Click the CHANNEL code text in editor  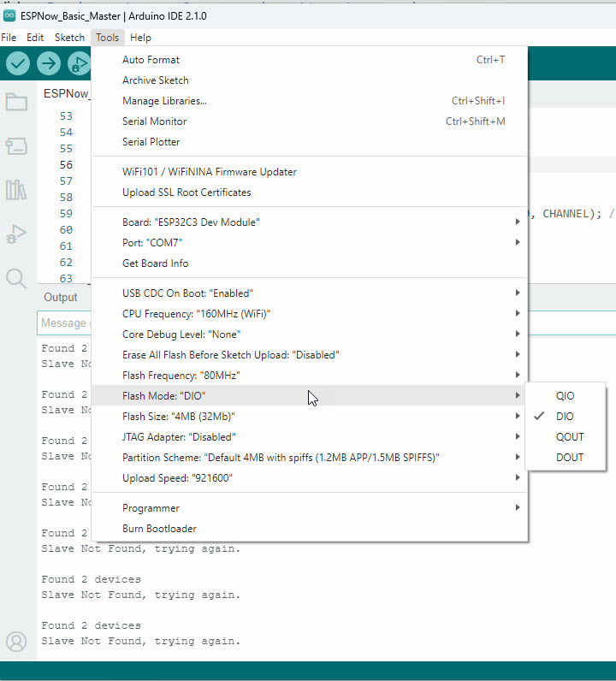point(566,214)
